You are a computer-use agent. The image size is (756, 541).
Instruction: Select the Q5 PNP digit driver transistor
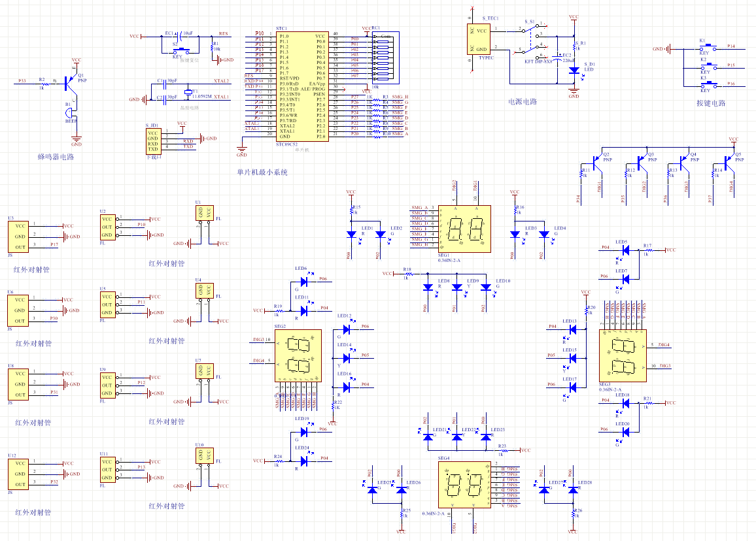729,161
